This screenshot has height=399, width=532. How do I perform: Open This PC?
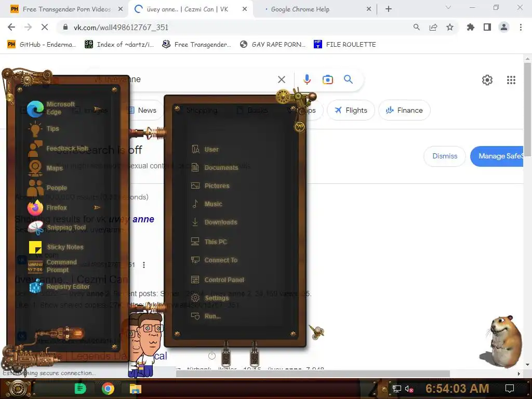209,242
